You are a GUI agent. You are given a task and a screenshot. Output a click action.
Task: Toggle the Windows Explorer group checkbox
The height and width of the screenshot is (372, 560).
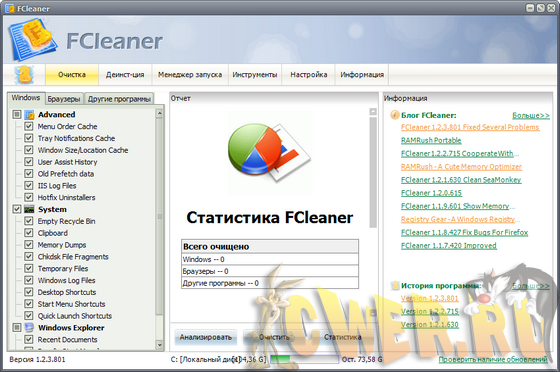[x=17, y=327]
